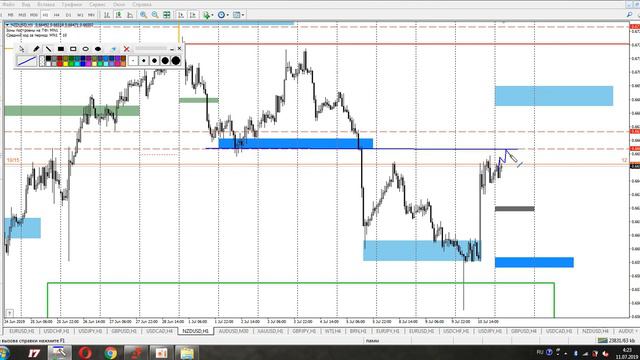
Task: Toggle chart auto scroll button
Action: click(181, 15)
